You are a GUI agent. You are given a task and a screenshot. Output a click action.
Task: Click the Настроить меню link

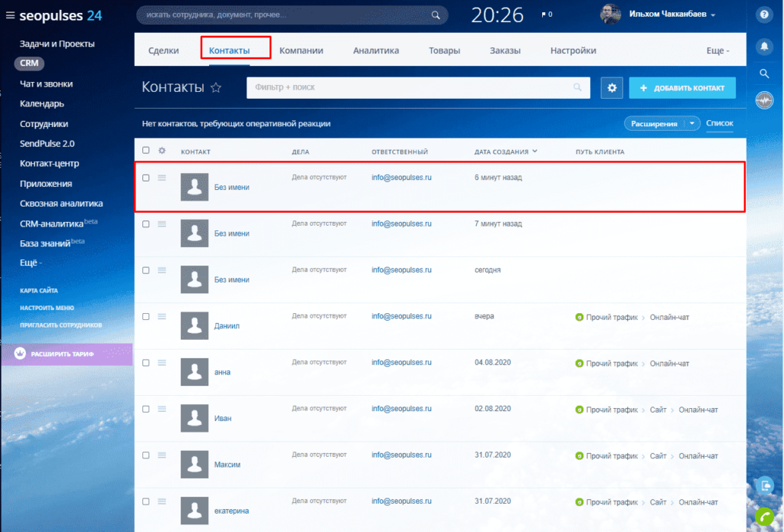click(47, 308)
